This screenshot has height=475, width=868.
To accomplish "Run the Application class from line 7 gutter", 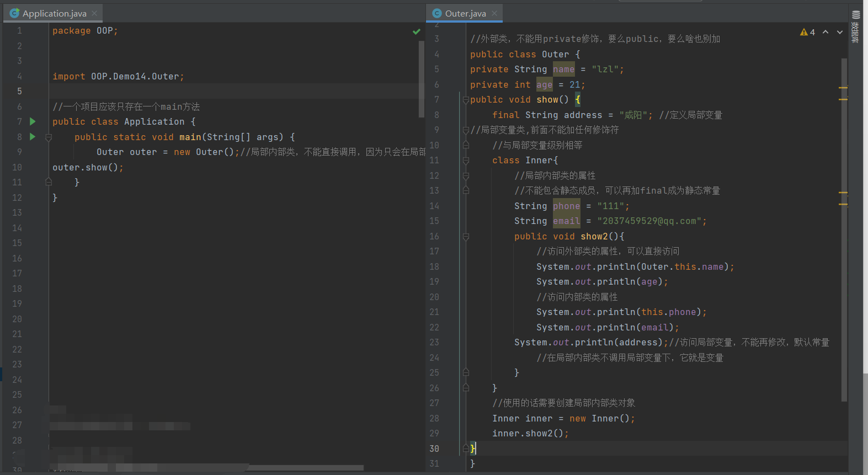I will coord(33,121).
